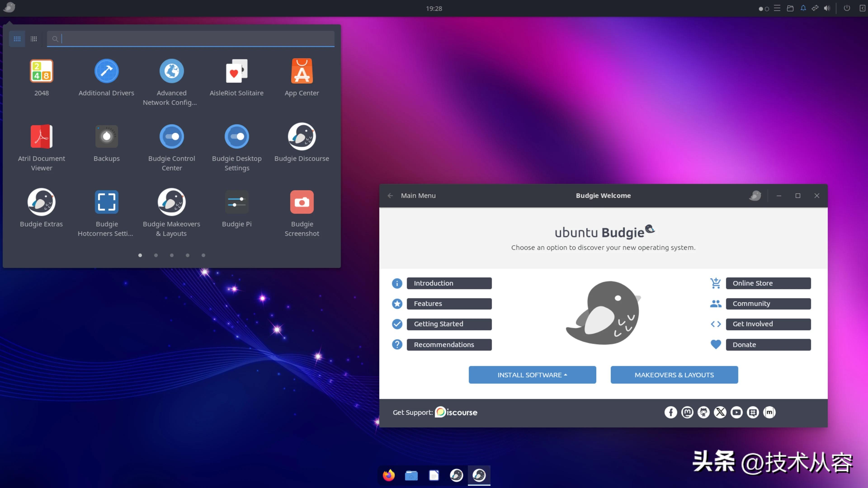Click the info icon beside Introduction

(397, 283)
